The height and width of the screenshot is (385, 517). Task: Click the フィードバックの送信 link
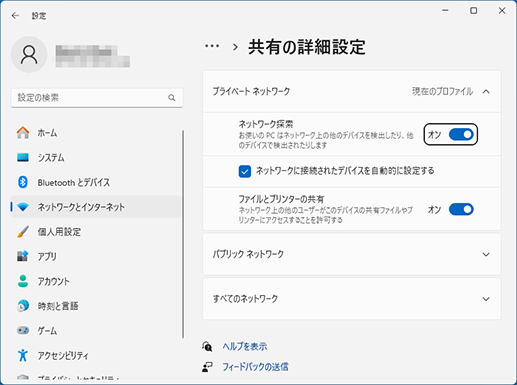[255, 367]
